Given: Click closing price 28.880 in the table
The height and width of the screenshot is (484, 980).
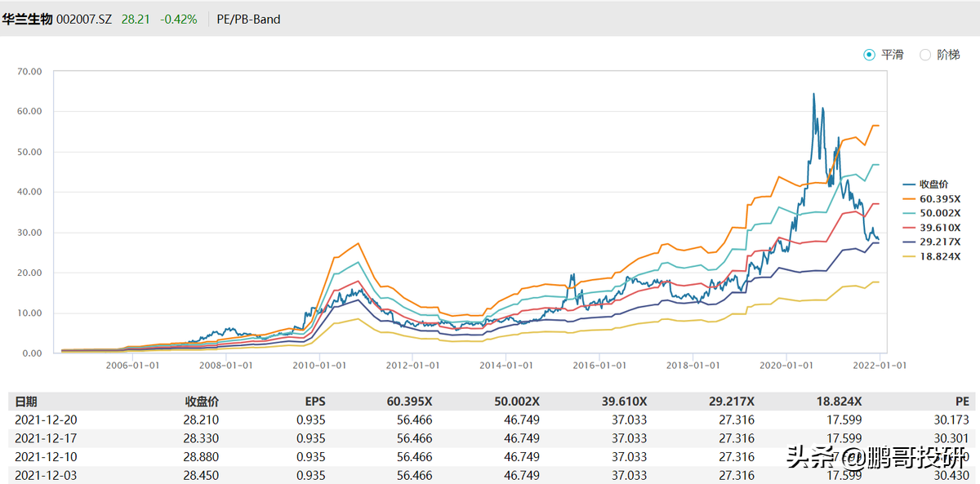Looking at the screenshot, I should (202, 457).
